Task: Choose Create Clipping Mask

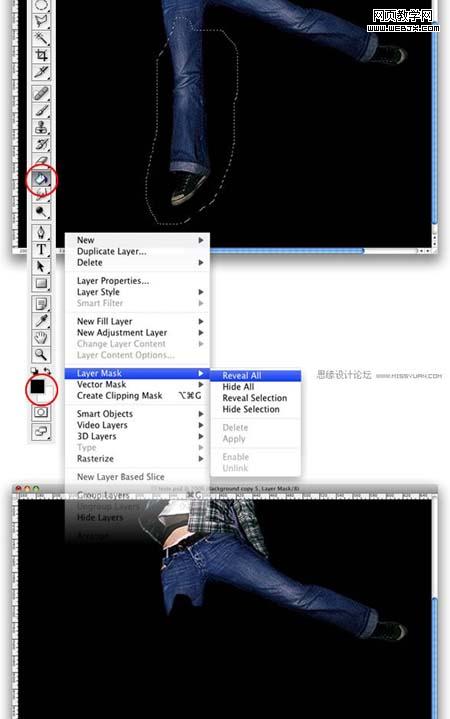Action: point(138,396)
